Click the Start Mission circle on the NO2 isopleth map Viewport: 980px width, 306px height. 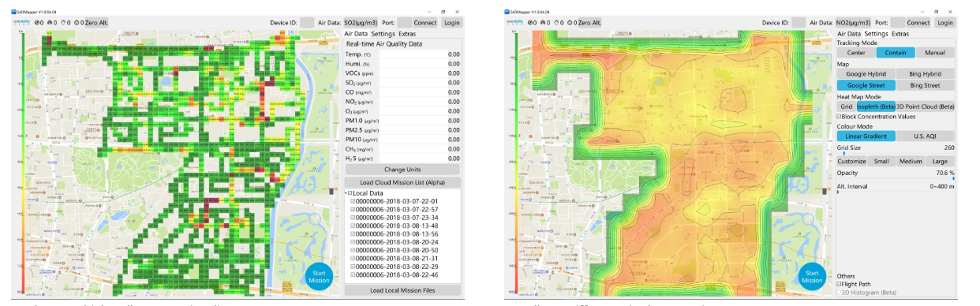point(812,276)
